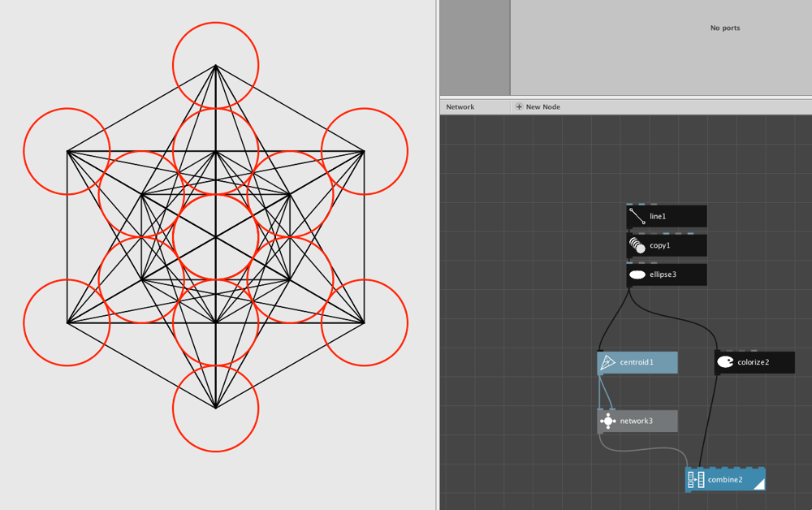Select the ellipse3 node label
The height and width of the screenshot is (510, 812).
click(x=663, y=274)
